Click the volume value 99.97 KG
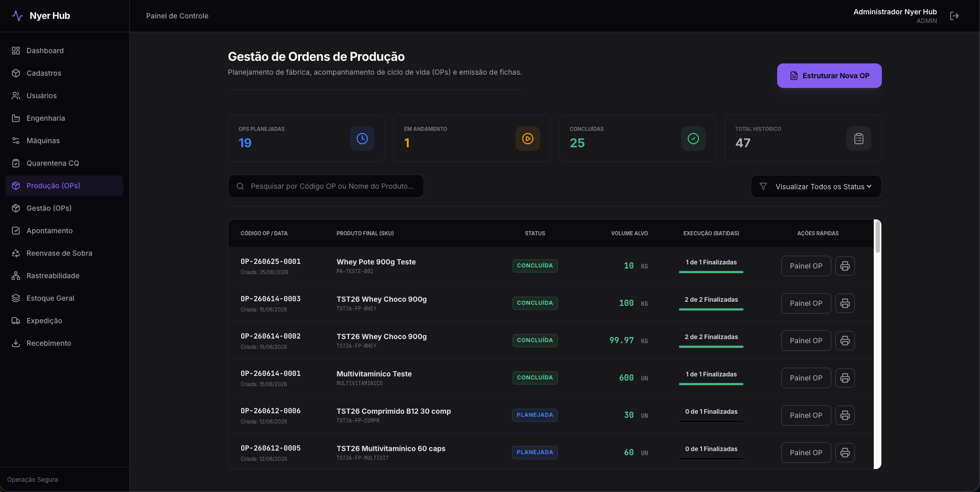The image size is (980, 492). point(628,341)
